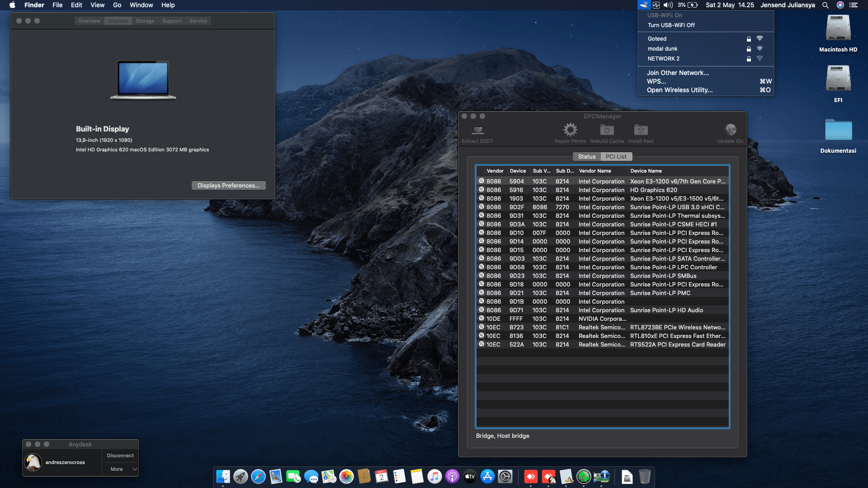Image resolution: width=868 pixels, height=488 pixels.
Task: Select the NVIDIA Corpora... row
Action: point(602,319)
